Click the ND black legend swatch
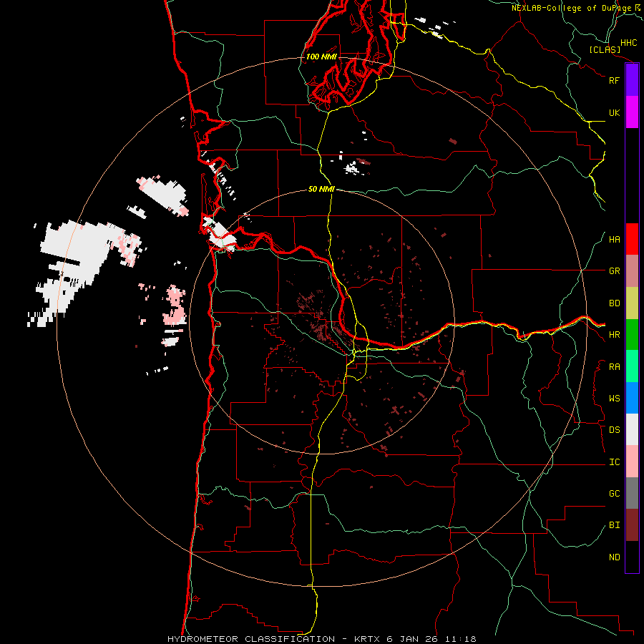 click(632, 557)
